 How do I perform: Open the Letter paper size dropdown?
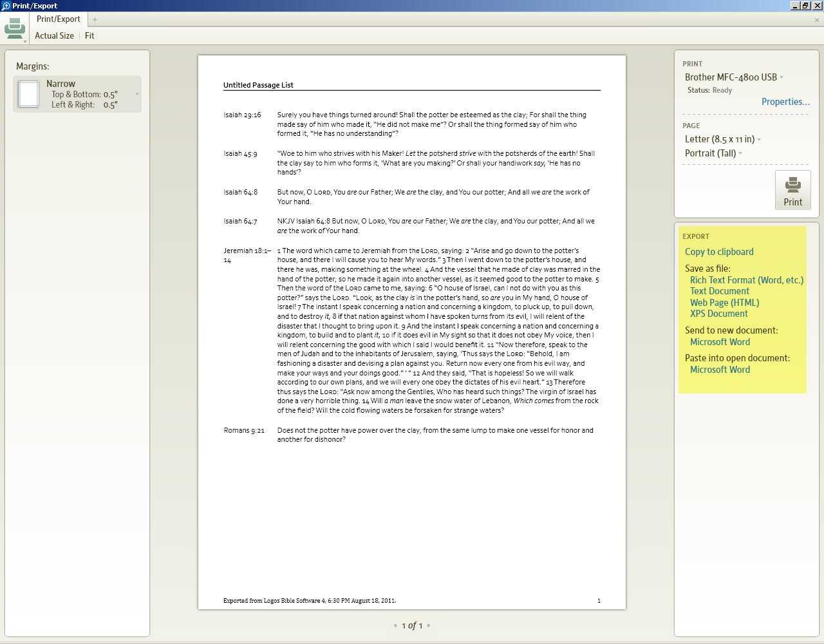pos(723,139)
